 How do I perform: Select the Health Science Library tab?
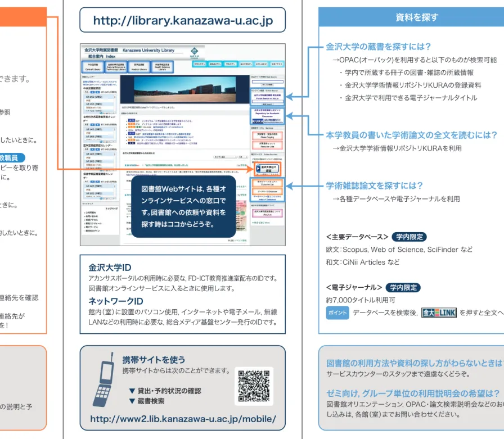point(163,67)
